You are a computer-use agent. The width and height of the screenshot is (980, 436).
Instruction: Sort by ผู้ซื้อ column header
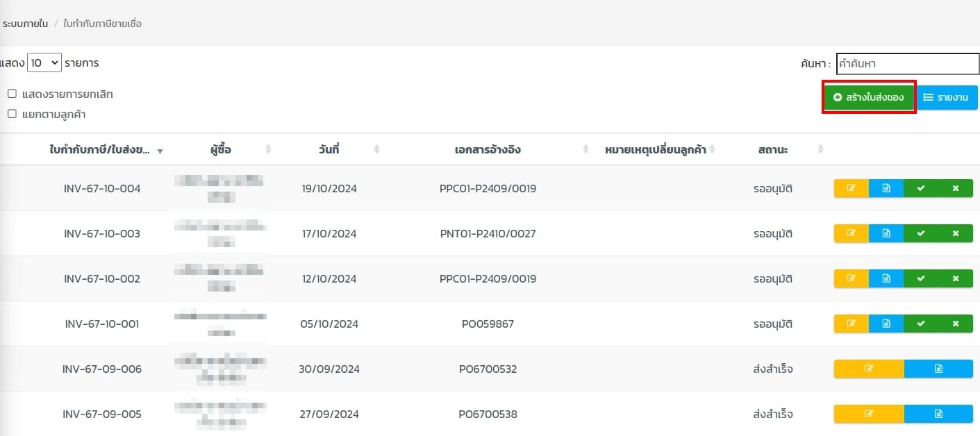click(x=221, y=149)
